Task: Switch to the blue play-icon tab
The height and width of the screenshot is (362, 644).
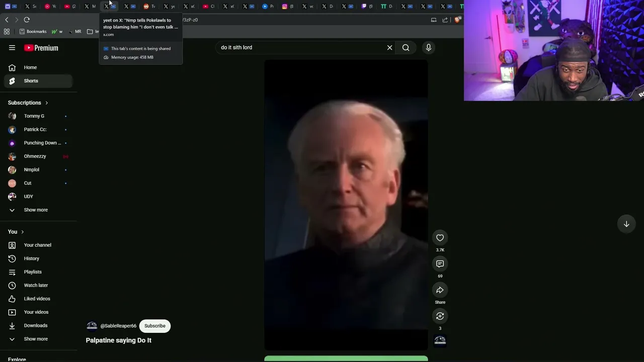Action: (268, 7)
